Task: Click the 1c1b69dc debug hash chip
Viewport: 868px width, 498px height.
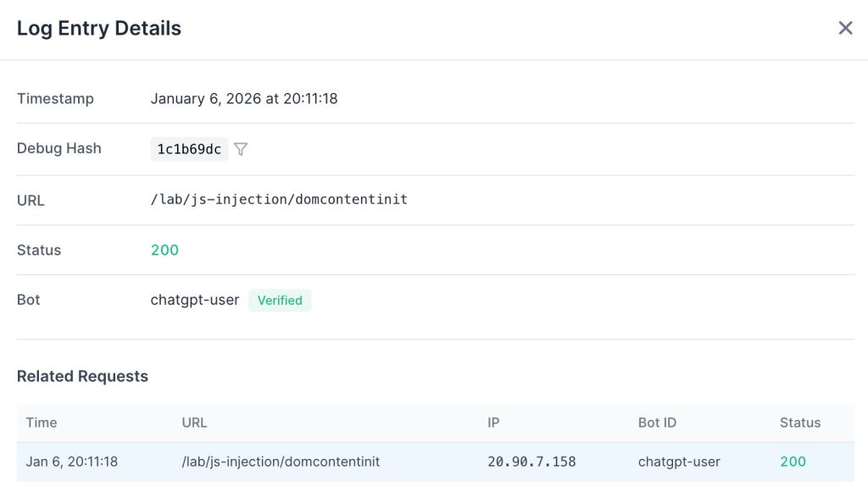Action: (x=189, y=149)
